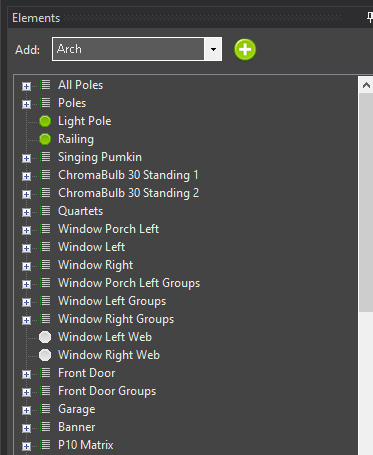The width and height of the screenshot is (373, 455).
Task: Click the Front Door list icon
Action: point(45,373)
